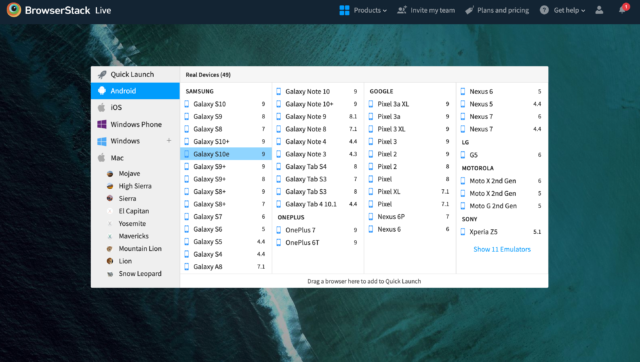640x362 pixels.
Task: Select the Snow Leopard OS icon
Action: [x=110, y=274]
